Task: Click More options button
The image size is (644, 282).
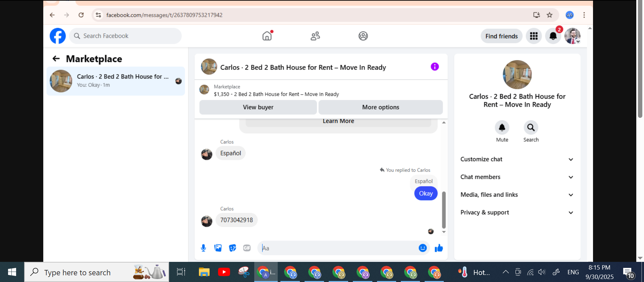Action: coord(380,107)
